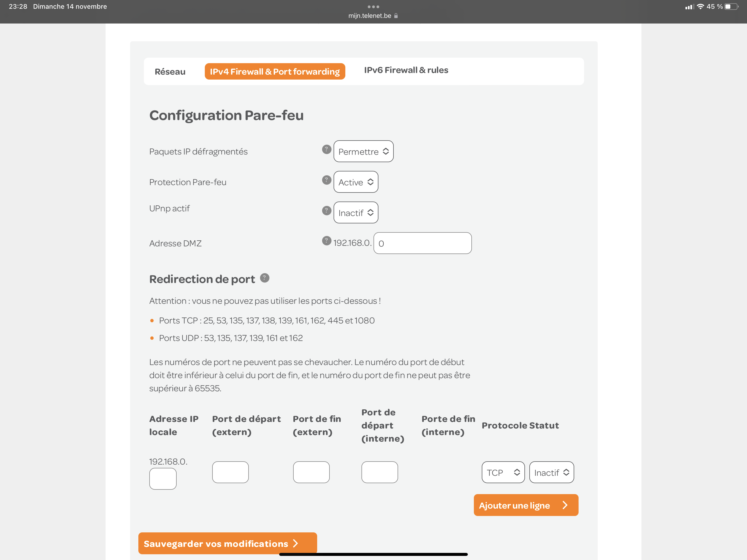The height and width of the screenshot is (560, 747).
Task: Tap the lock icon beside mijn.telenet.be
Action: (x=396, y=16)
